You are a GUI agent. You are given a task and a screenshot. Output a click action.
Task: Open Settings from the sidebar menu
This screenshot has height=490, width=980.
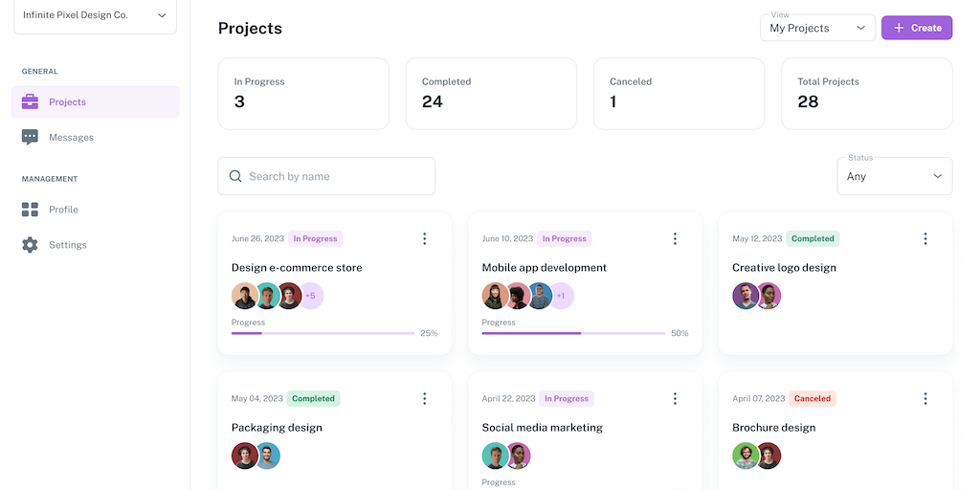(68, 245)
